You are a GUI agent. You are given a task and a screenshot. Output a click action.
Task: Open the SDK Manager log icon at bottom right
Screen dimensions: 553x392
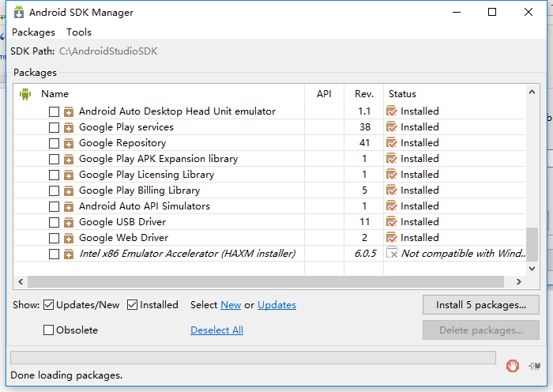tap(535, 366)
